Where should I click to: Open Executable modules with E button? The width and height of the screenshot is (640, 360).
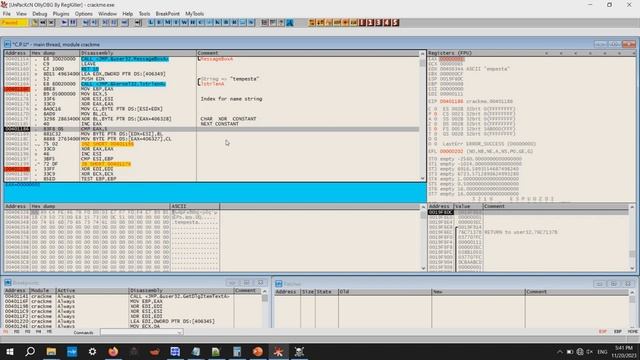click(159, 23)
